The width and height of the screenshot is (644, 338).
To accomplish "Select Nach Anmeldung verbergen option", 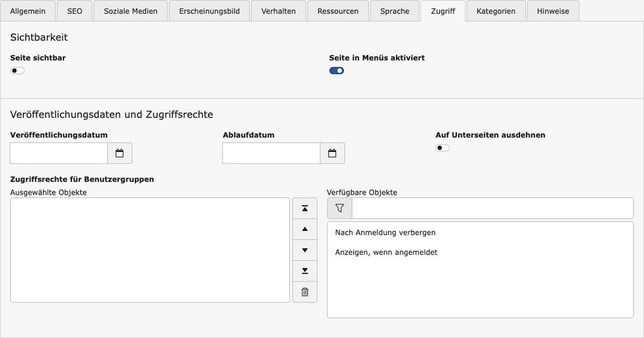I will coord(386,232).
